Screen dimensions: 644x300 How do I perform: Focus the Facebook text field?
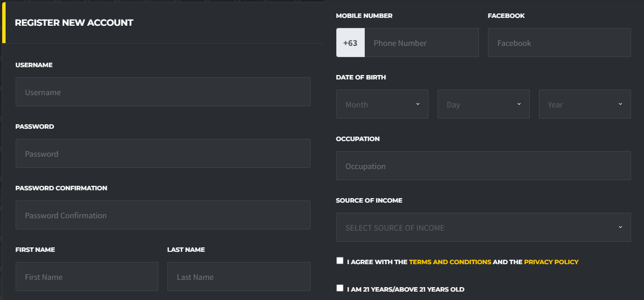pyautogui.click(x=559, y=43)
